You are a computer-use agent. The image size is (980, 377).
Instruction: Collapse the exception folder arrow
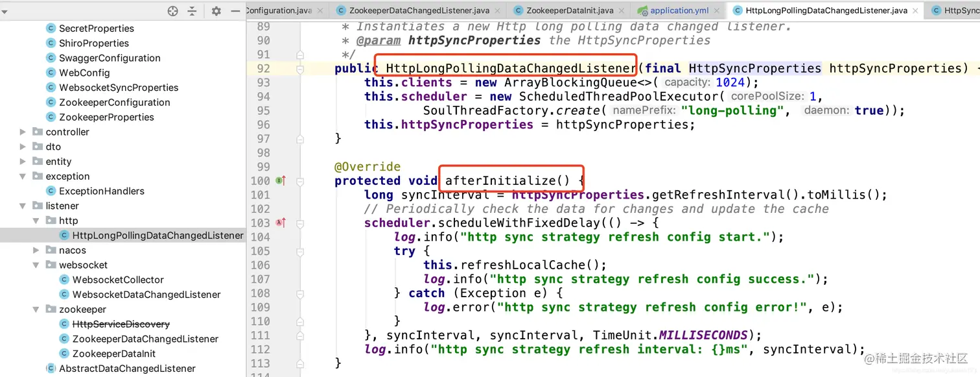pos(23,176)
